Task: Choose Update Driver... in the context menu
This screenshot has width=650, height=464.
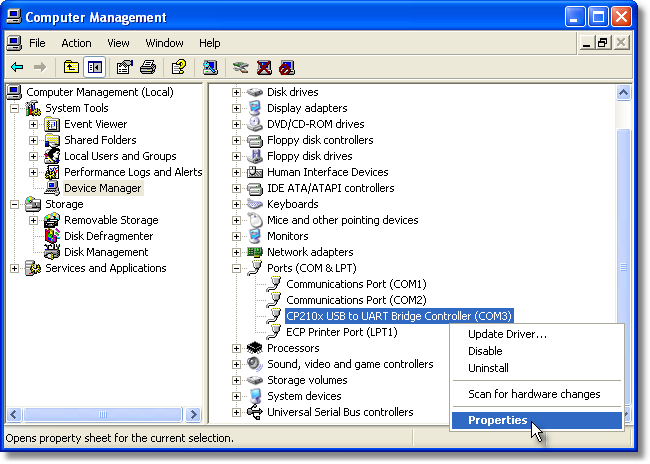Action: point(537,334)
